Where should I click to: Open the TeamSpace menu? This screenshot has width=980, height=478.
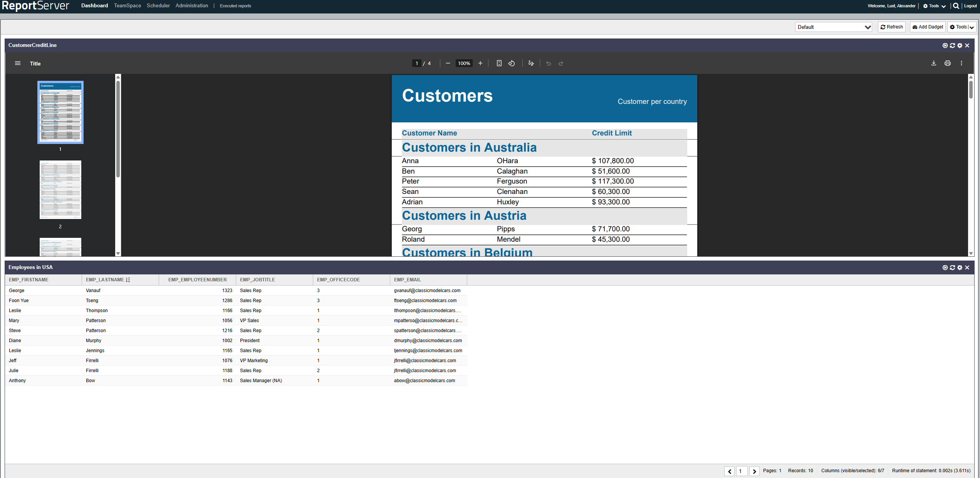(128, 6)
